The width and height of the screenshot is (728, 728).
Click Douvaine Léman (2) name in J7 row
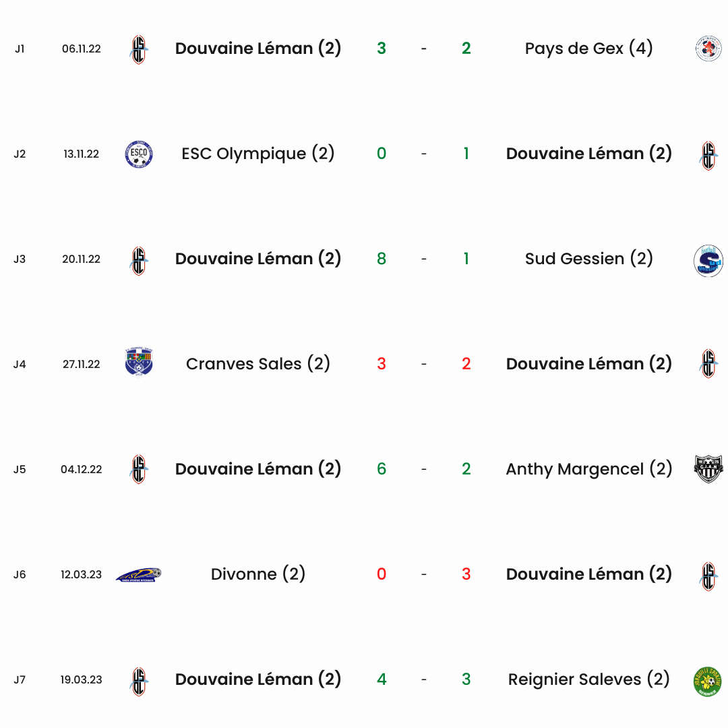pyautogui.click(x=257, y=679)
